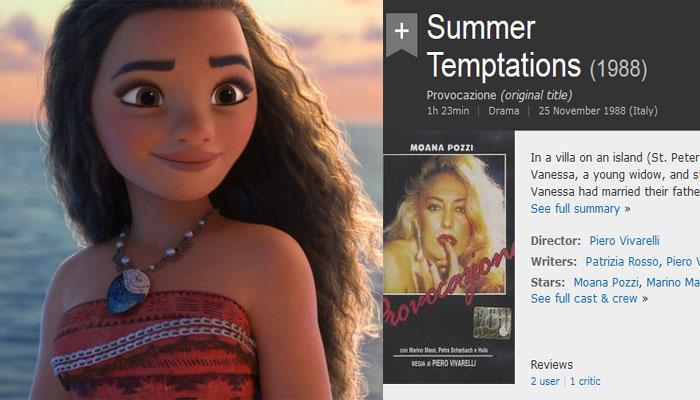Click the plot summary about Vanessa

(x=615, y=175)
